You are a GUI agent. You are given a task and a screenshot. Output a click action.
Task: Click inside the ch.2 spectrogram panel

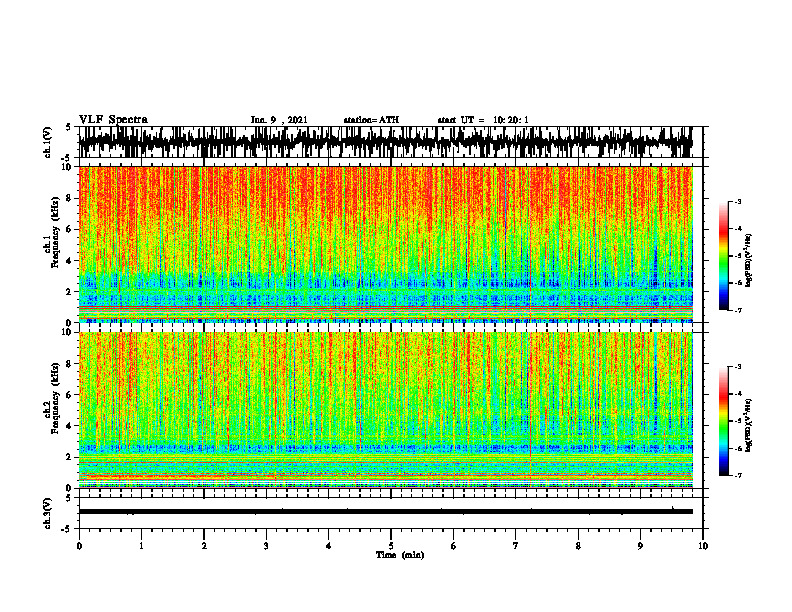[x=385, y=410]
